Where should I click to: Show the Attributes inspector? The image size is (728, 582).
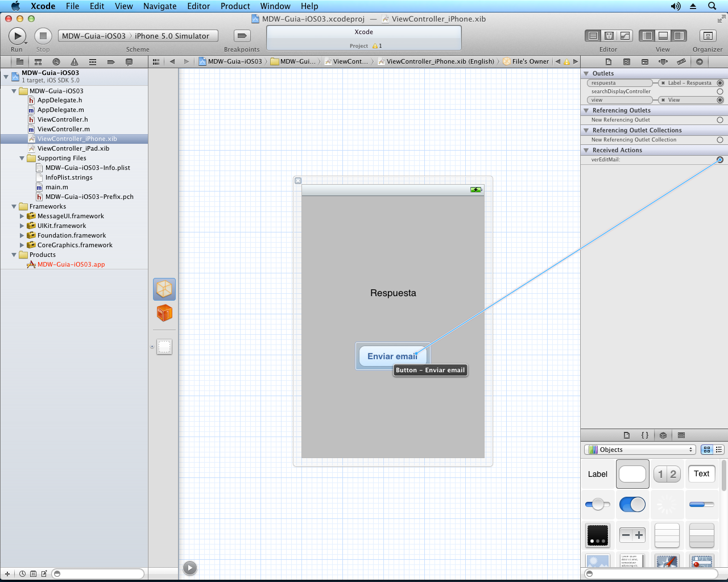pos(663,61)
